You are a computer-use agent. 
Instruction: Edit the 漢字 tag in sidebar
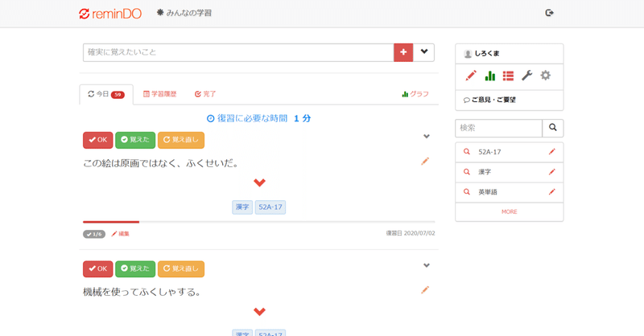pos(552,172)
